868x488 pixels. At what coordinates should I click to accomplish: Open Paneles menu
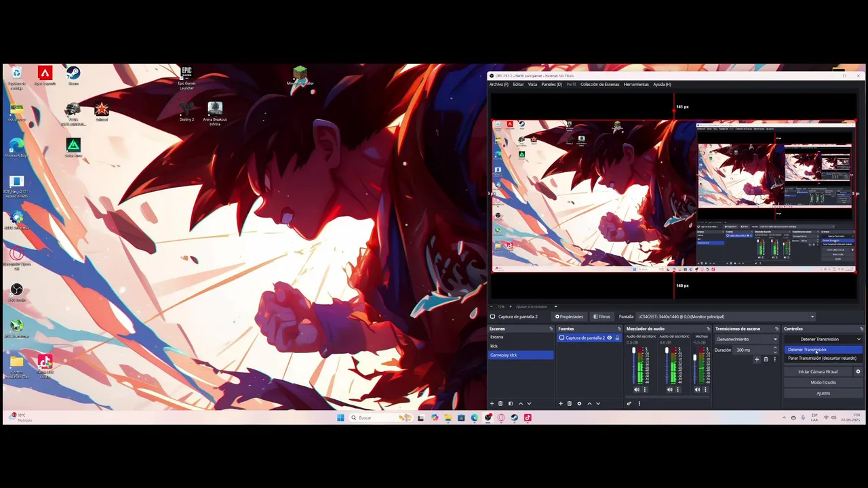(x=551, y=84)
